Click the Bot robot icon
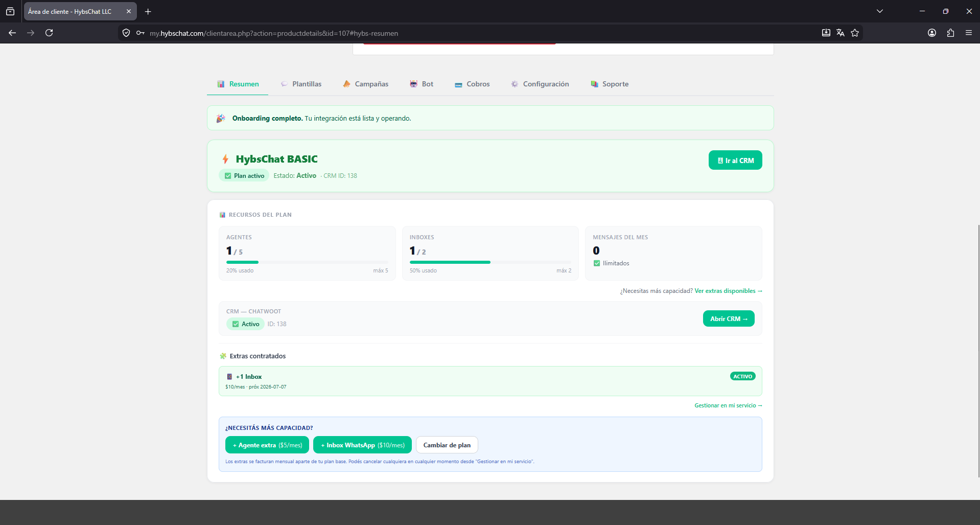Screen dimensions: 980x525 pos(413,84)
